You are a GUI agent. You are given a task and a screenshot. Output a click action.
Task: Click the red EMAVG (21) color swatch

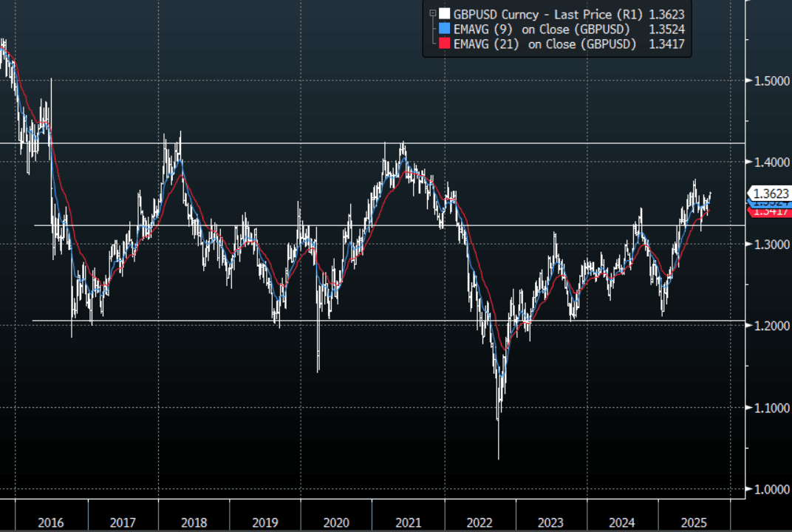445,44
